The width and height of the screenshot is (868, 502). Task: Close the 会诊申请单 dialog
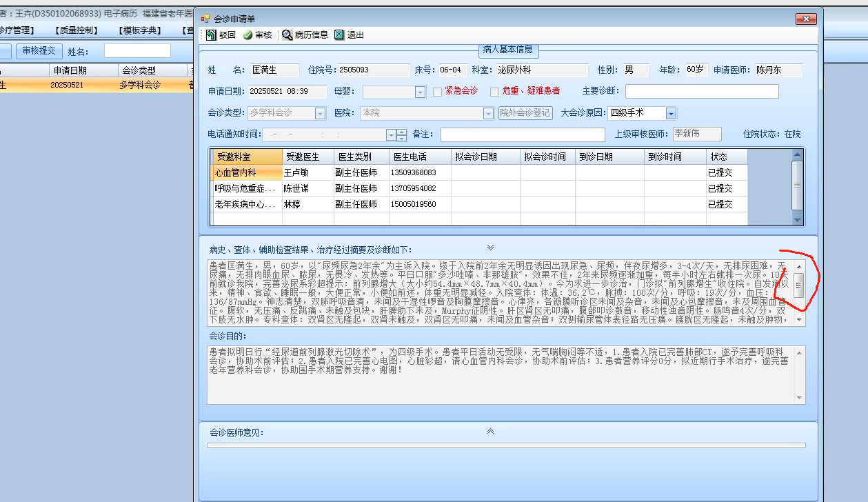click(x=806, y=19)
